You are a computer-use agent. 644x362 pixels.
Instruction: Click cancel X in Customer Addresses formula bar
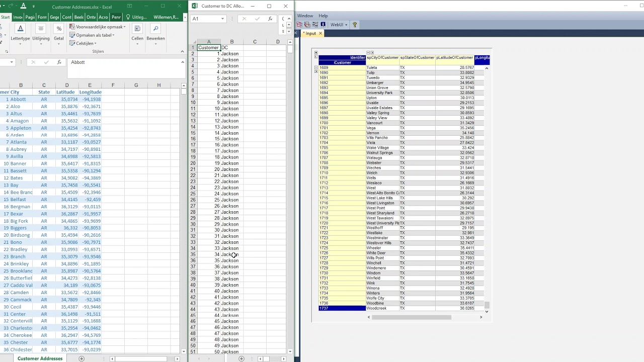coord(33,62)
